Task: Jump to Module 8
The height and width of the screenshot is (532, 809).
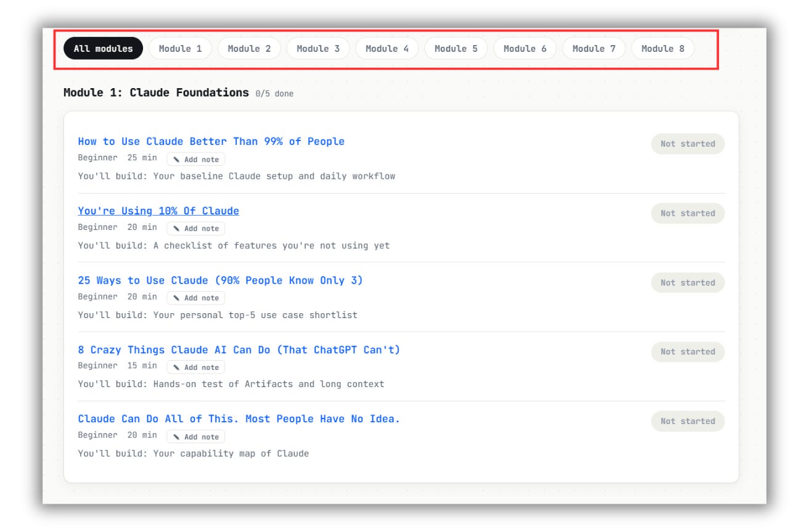Action: 663,49
